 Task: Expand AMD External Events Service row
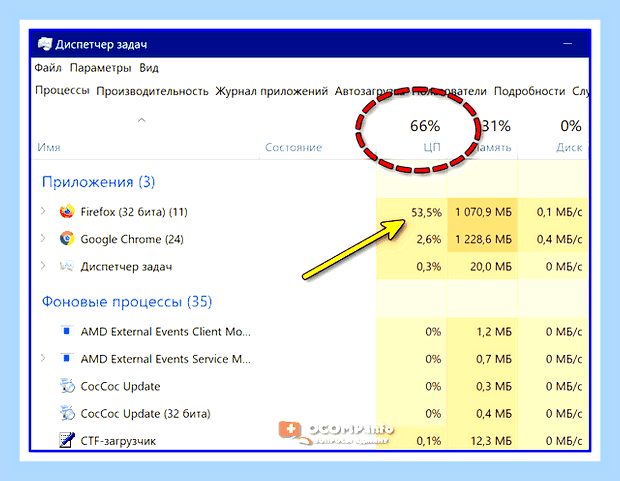[x=43, y=358]
